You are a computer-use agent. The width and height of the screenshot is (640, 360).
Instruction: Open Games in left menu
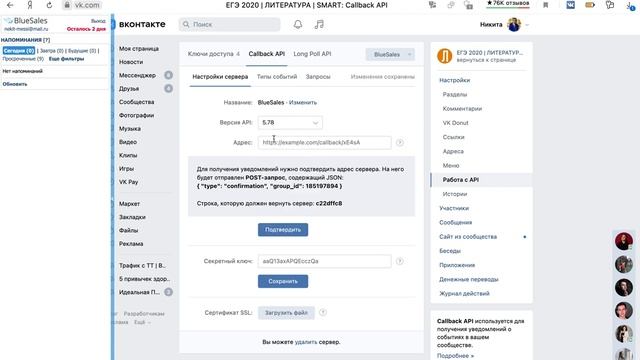coord(126,169)
